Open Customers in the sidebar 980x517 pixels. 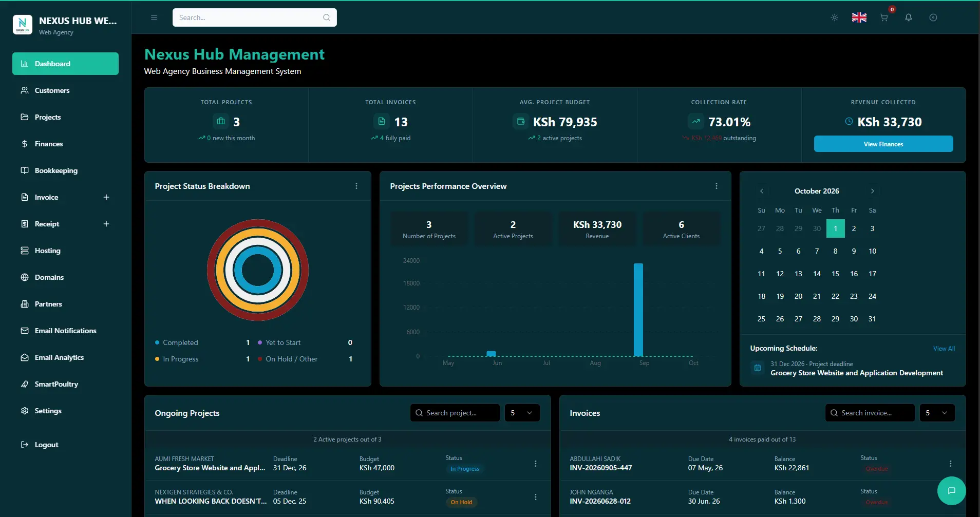tap(65, 90)
